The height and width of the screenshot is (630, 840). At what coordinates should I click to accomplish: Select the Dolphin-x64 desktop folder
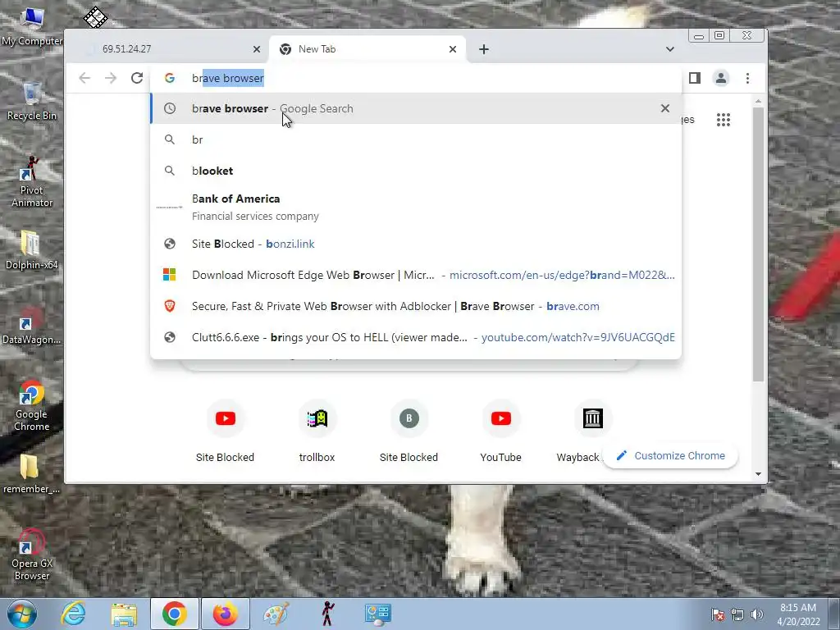[x=32, y=251]
